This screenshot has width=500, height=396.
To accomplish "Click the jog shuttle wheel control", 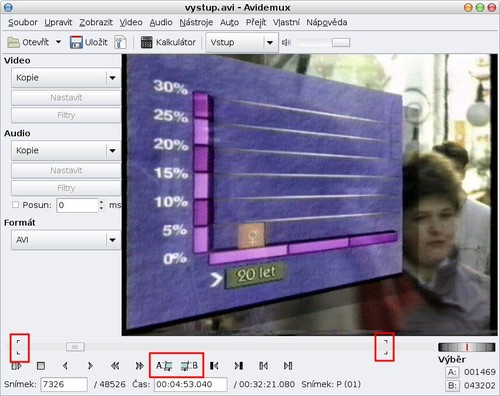I will click(x=466, y=347).
